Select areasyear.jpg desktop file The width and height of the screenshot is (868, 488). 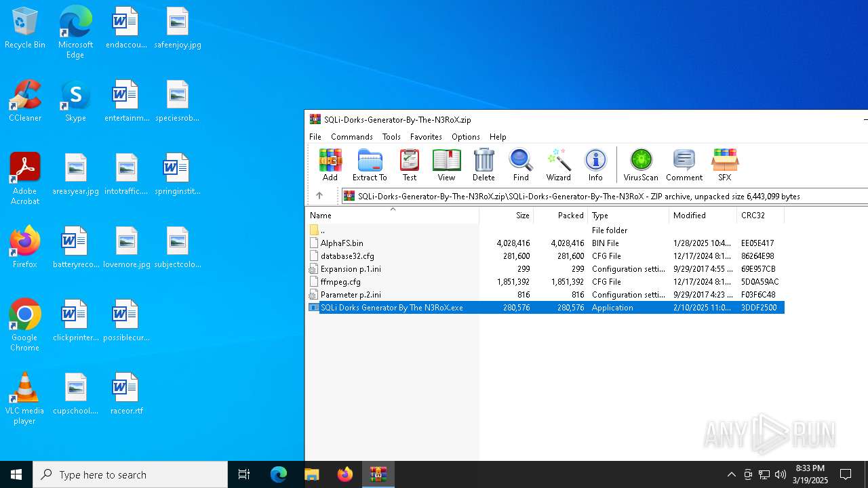point(75,175)
